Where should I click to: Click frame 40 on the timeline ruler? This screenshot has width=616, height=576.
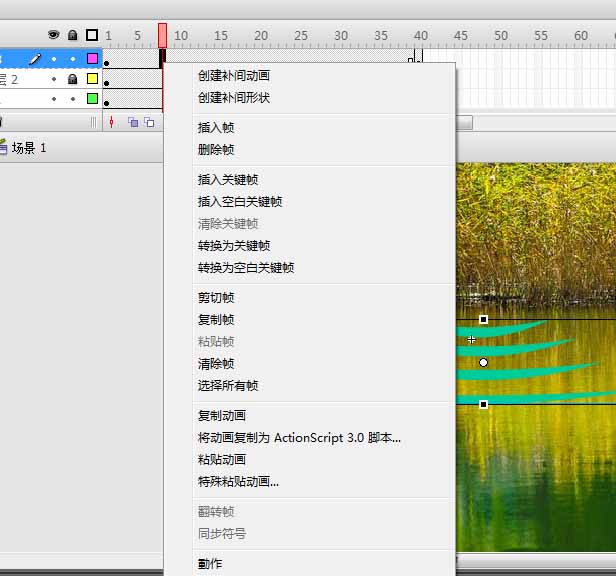[421, 35]
